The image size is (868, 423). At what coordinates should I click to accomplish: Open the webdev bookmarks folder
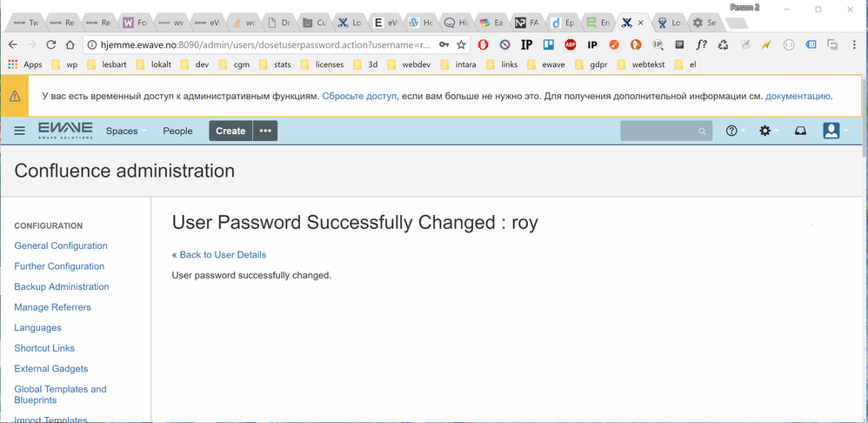tap(409, 64)
